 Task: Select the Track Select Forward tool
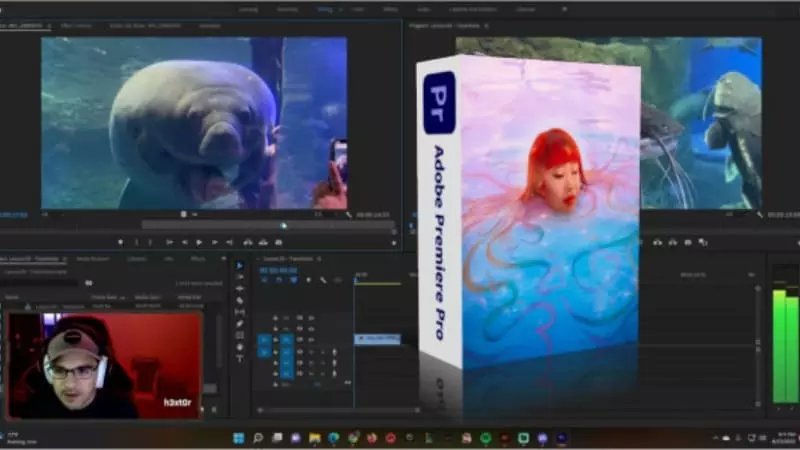coord(240,277)
